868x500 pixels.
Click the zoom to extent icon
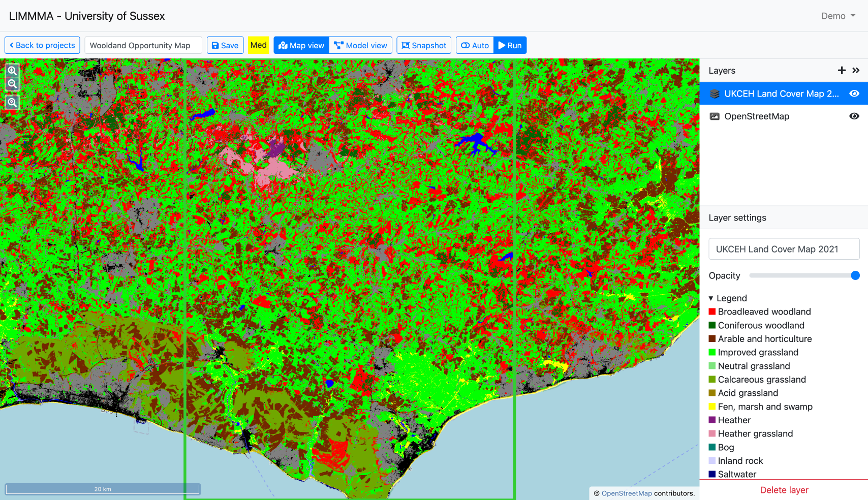point(12,102)
